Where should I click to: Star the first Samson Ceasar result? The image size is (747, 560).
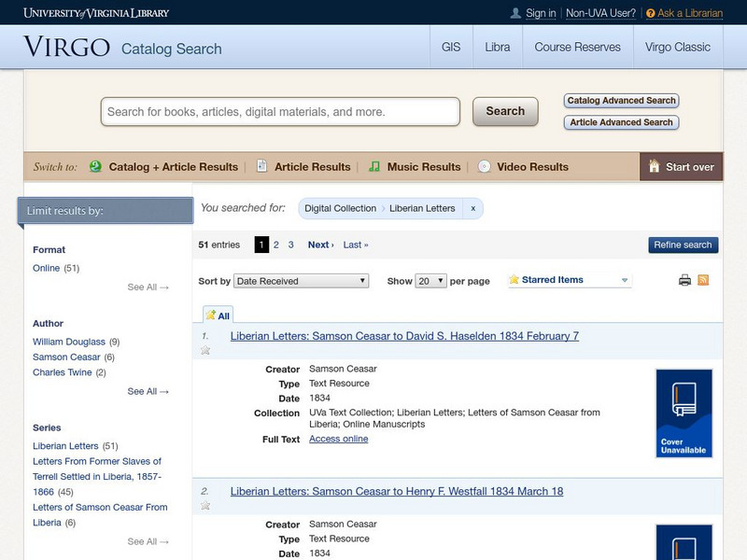click(205, 351)
